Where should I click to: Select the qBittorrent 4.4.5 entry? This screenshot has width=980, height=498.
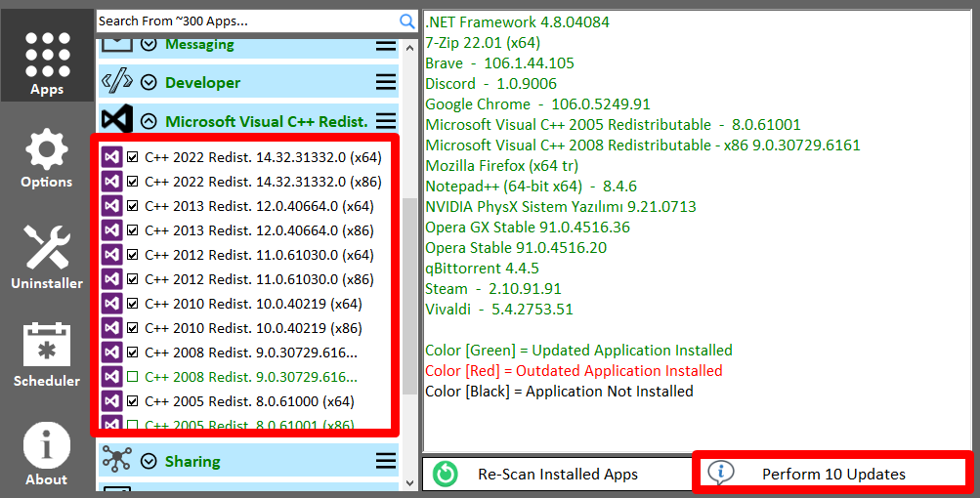tap(482, 269)
